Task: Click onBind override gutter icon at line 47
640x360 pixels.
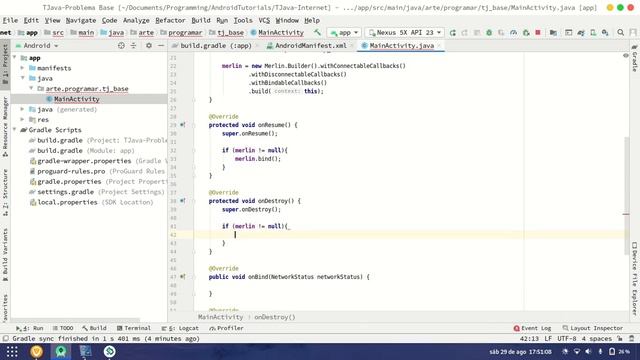Action: [x=182, y=277]
